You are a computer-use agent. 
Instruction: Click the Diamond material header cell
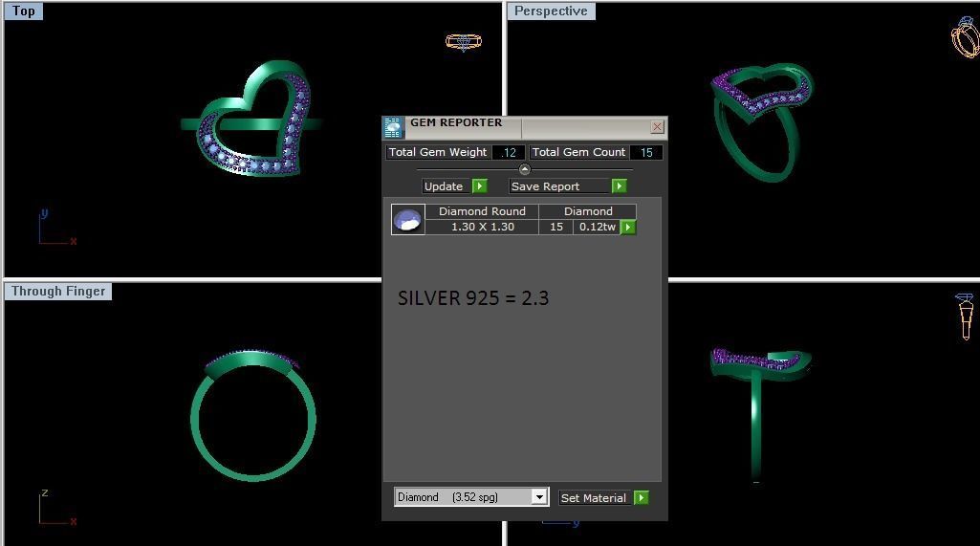tap(588, 211)
